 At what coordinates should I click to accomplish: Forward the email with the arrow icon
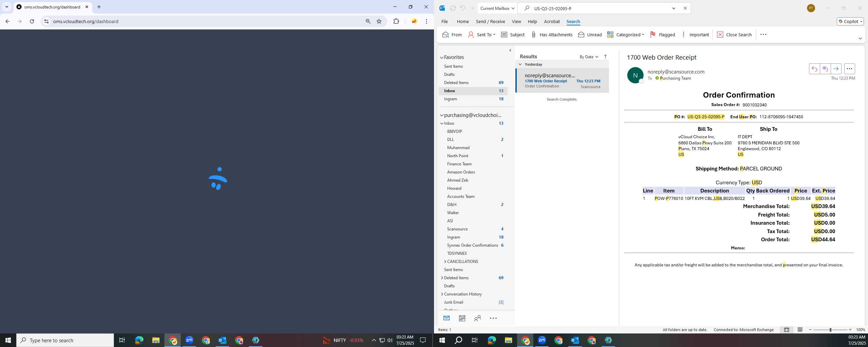pos(836,69)
